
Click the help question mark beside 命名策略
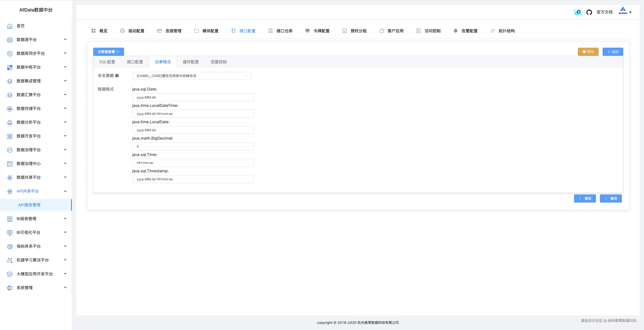[117, 76]
